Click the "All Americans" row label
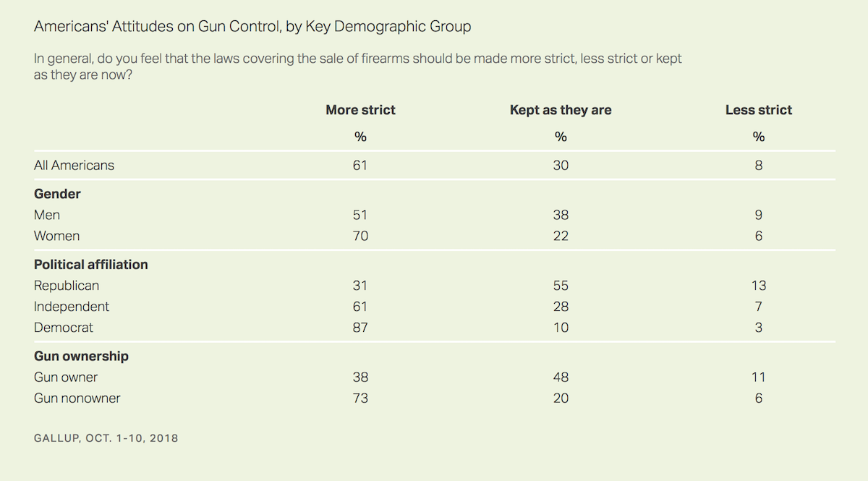The height and width of the screenshot is (481, 868). pyautogui.click(x=74, y=165)
